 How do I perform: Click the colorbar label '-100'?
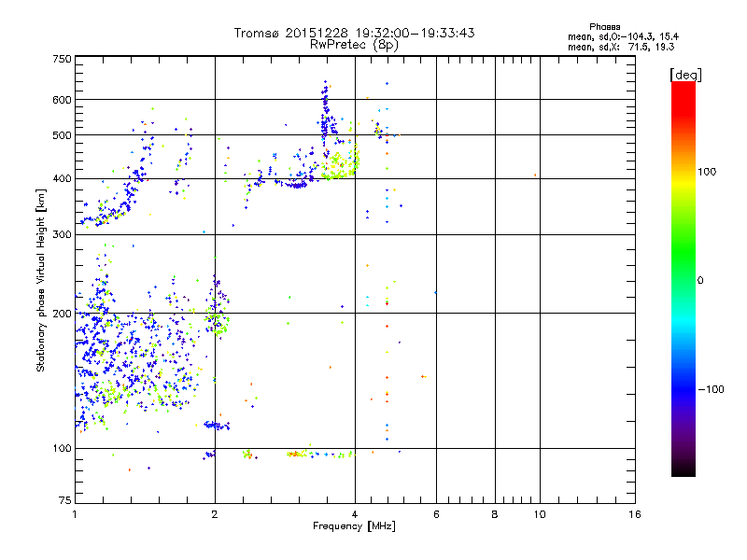[711, 389]
